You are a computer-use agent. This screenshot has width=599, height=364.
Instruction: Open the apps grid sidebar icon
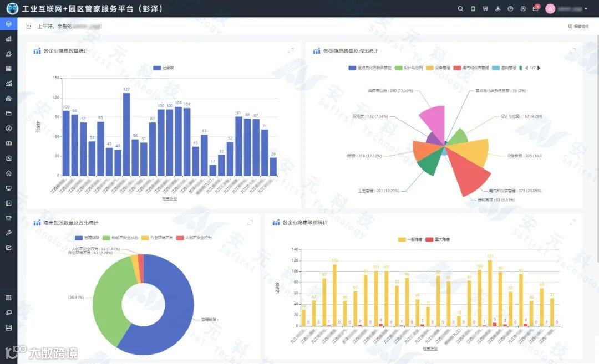point(8,298)
